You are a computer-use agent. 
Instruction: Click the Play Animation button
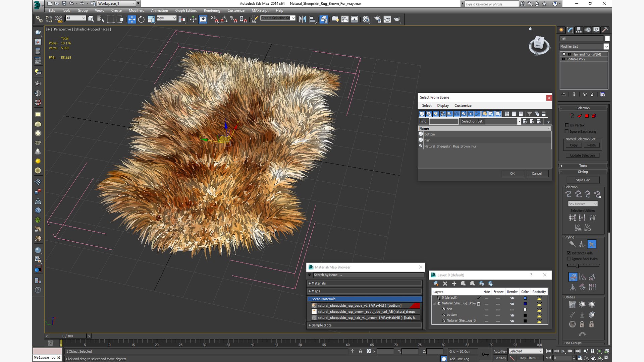click(563, 351)
